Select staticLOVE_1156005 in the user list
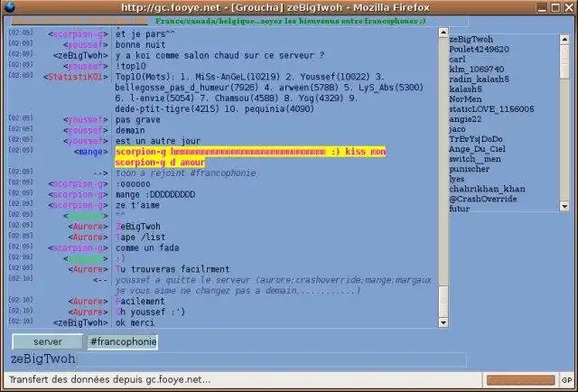 (x=491, y=108)
